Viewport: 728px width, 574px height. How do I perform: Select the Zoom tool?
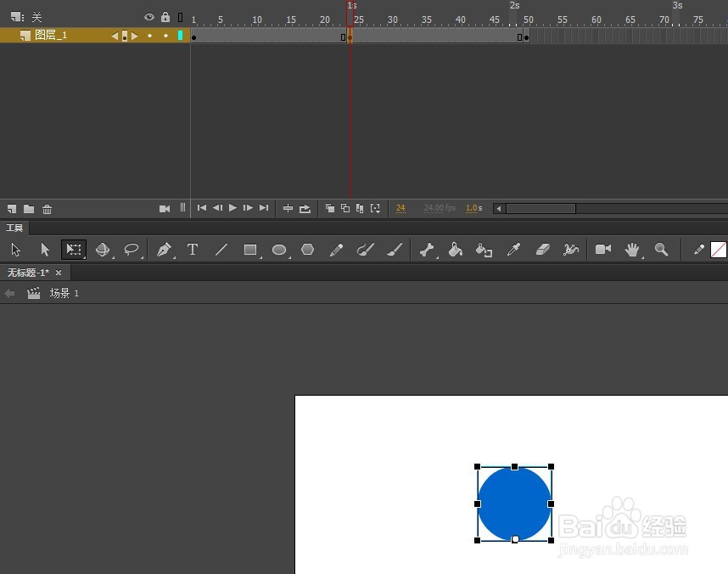(x=663, y=250)
